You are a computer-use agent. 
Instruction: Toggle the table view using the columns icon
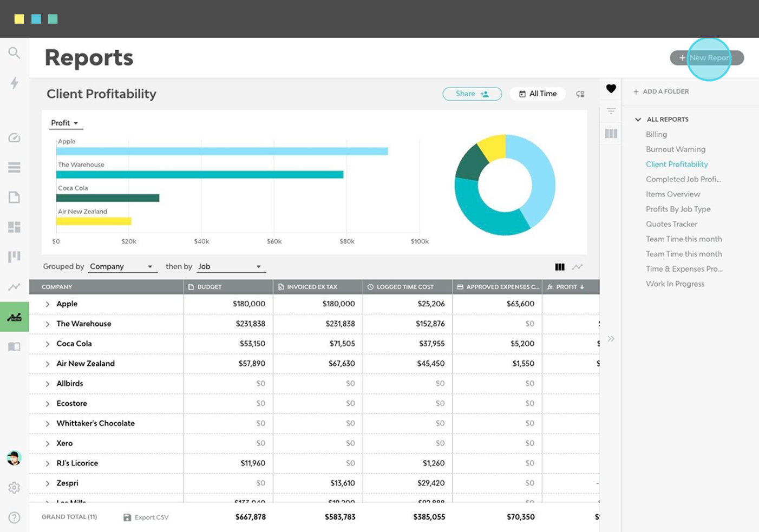click(560, 266)
